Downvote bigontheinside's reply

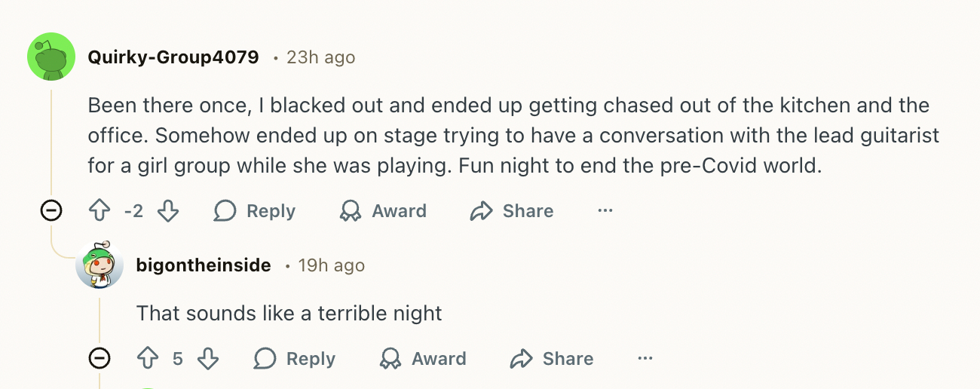pyautogui.click(x=208, y=359)
